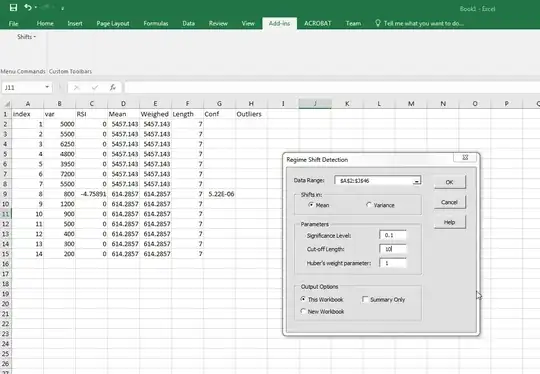Click the cell containing 5.22E-06
Viewport: 540px width, 374px height.
(219, 194)
